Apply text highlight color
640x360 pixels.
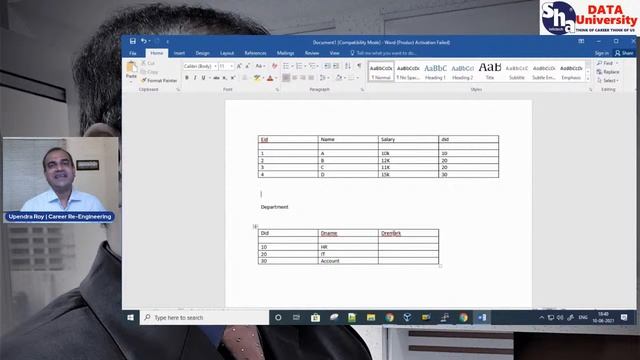click(x=257, y=78)
